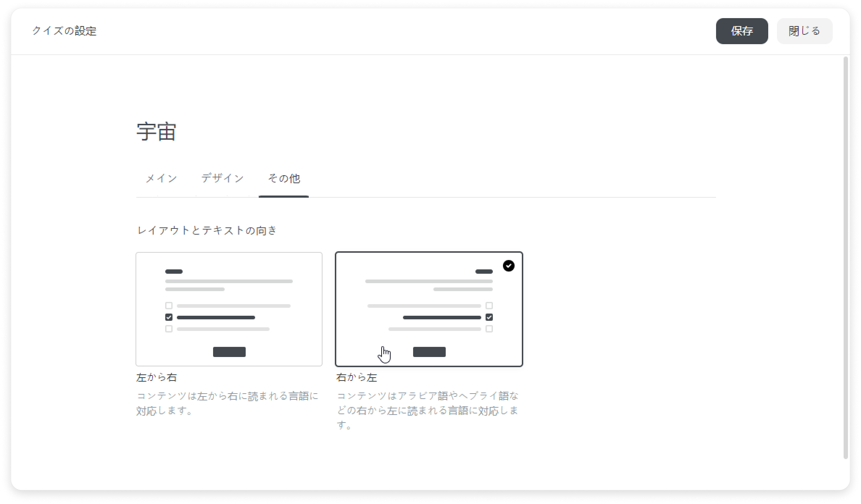This screenshot has height=504, width=861.
Task: Click checked checkbox in left-to-right preview
Action: 169,318
